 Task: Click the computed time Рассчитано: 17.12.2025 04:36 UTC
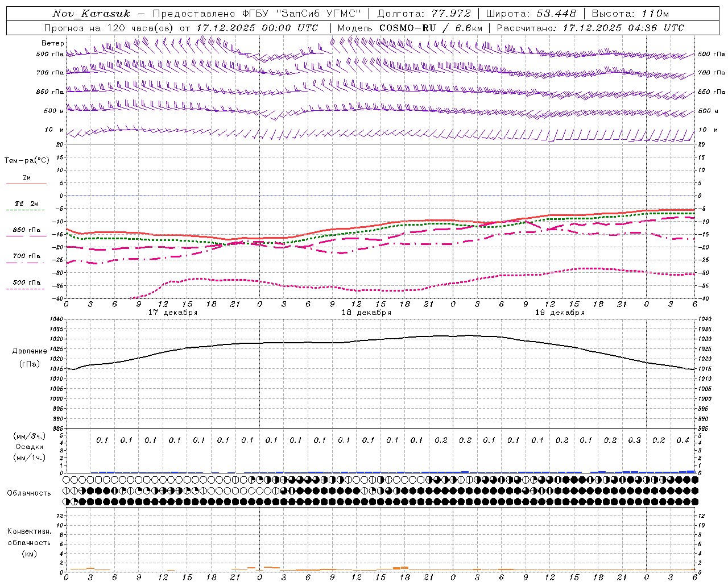pos(590,28)
